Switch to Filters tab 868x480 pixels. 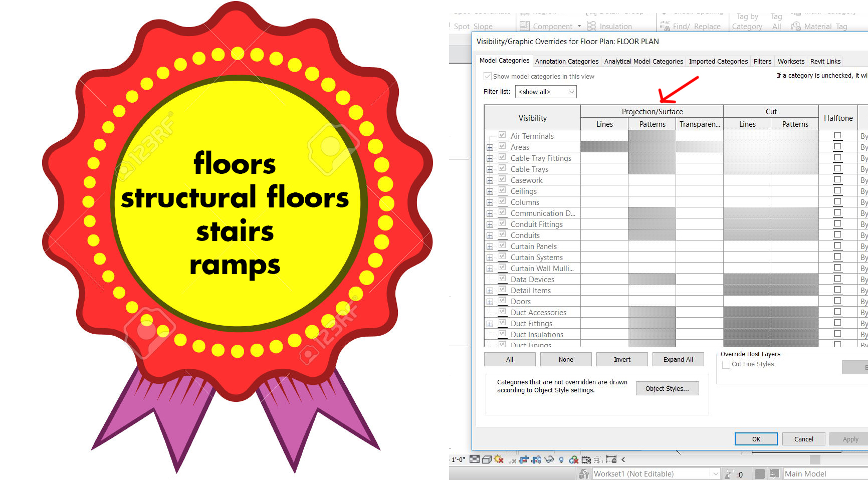pyautogui.click(x=762, y=61)
